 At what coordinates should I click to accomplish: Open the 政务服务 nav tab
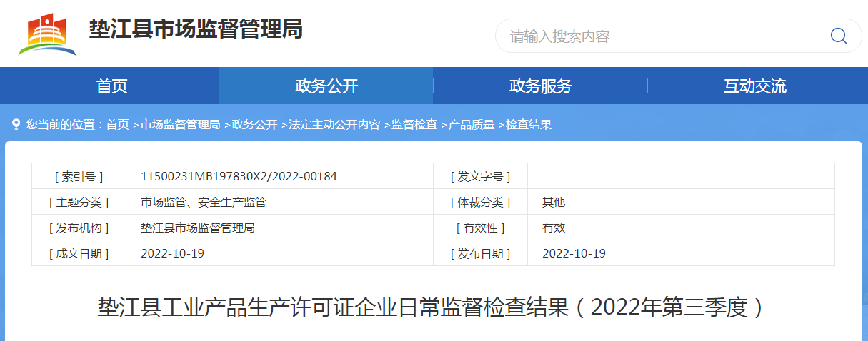tap(540, 86)
